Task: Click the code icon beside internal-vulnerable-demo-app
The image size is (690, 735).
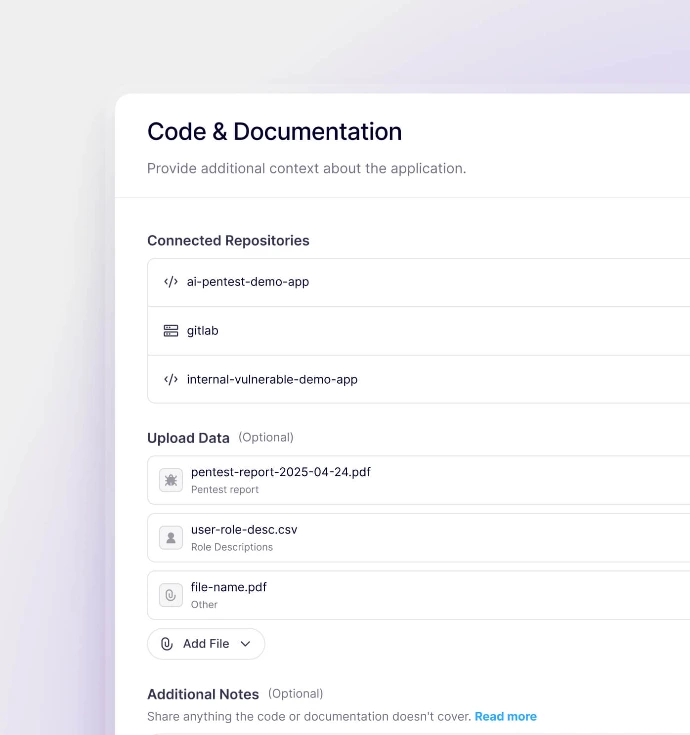Action: click(170, 380)
